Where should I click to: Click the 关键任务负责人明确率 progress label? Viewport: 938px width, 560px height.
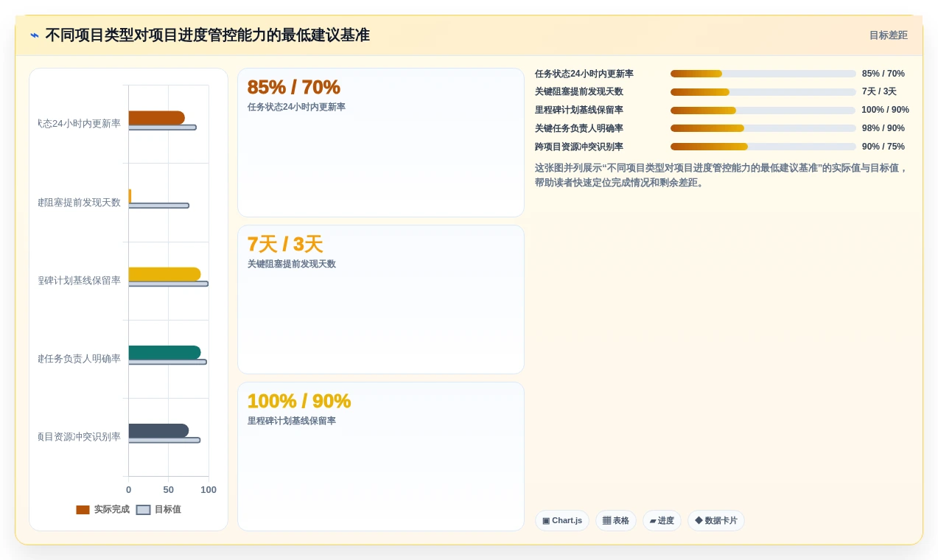coord(578,128)
